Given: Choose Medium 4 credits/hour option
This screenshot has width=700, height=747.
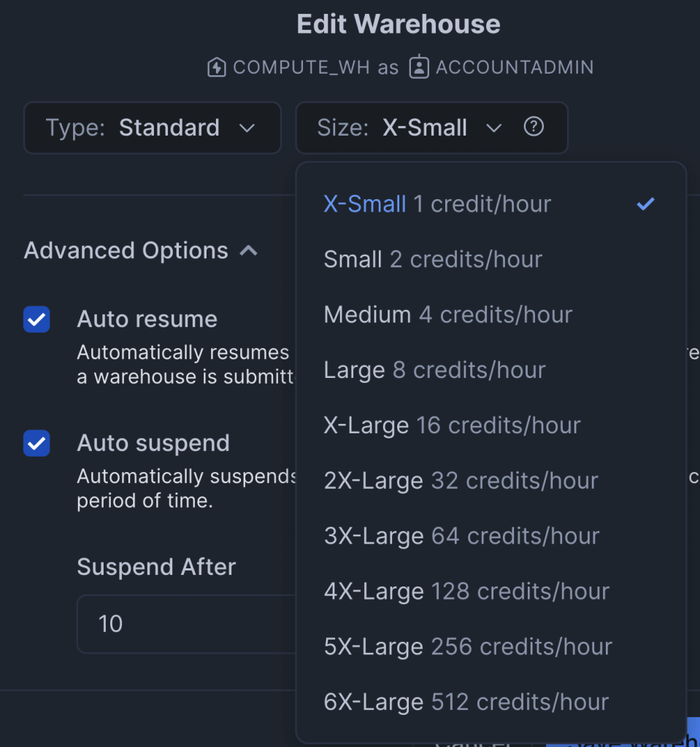Looking at the screenshot, I should point(447,315).
